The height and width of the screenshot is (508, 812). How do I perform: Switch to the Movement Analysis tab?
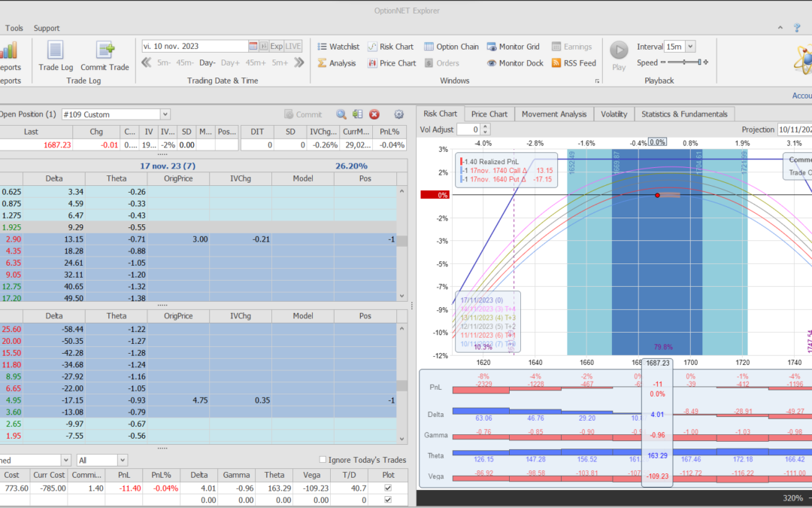553,114
